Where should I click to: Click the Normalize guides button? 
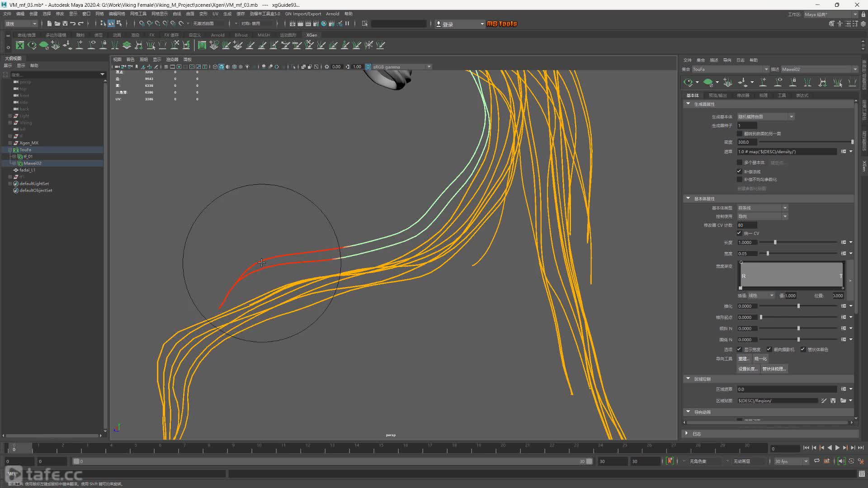pyautogui.click(x=760, y=359)
